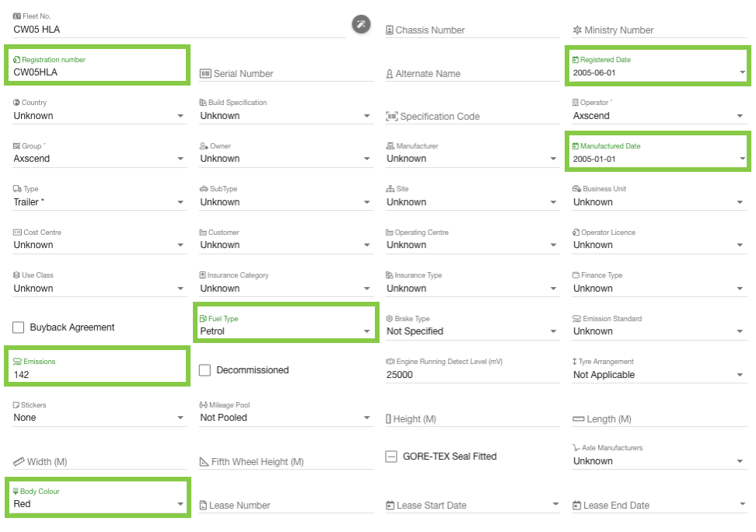Click the calendar icon beside Lease Start Date

click(390, 506)
